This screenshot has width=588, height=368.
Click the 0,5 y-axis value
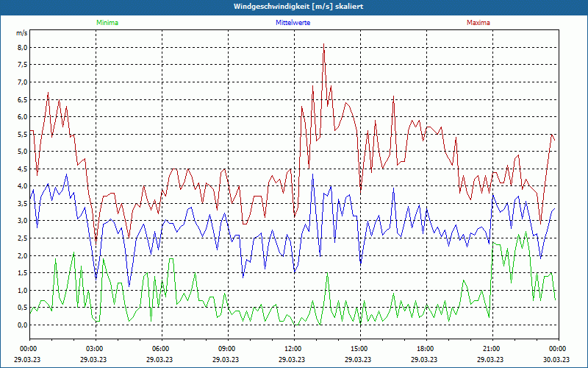[x=23, y=308]
